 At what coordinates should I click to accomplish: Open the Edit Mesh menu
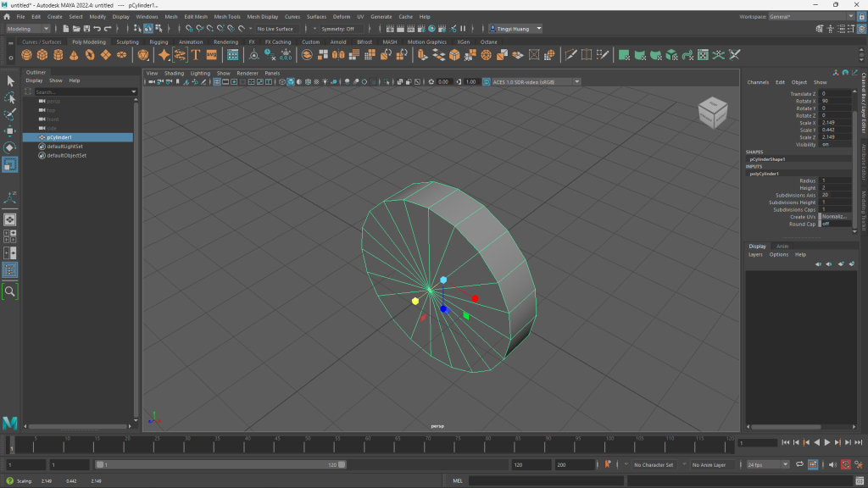[x=196, y=17]
